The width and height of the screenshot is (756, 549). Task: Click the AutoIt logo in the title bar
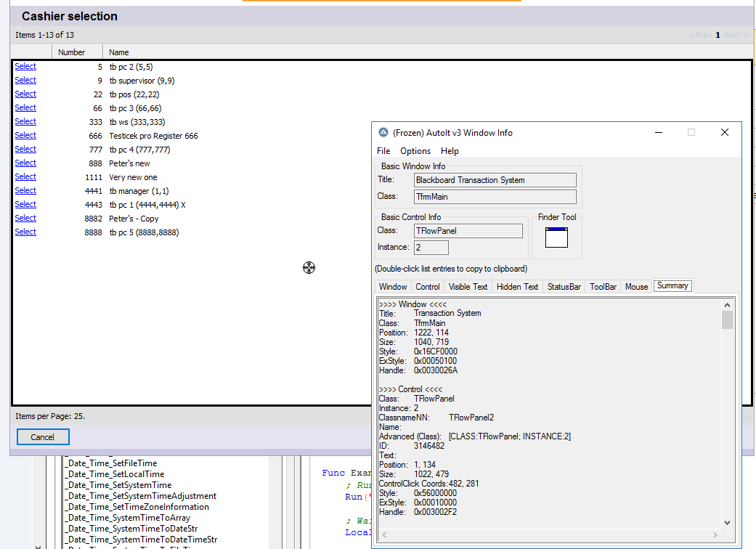pyautogui.click(x=383, y=133)
